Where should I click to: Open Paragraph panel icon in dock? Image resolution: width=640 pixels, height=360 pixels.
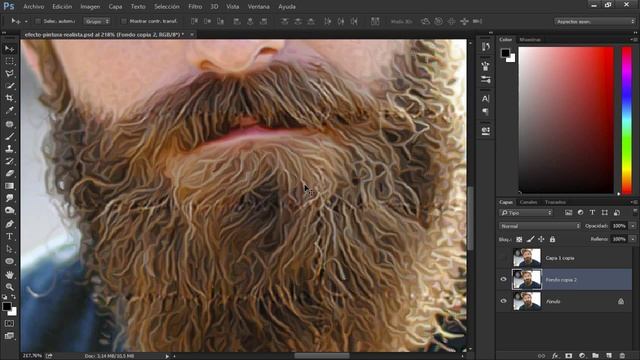pos(485,111)
